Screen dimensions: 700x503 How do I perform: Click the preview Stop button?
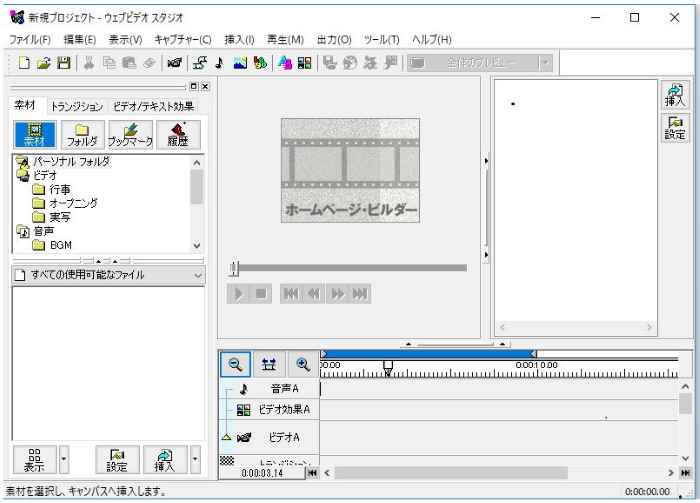pyautogui.click(x=261, y=294)
